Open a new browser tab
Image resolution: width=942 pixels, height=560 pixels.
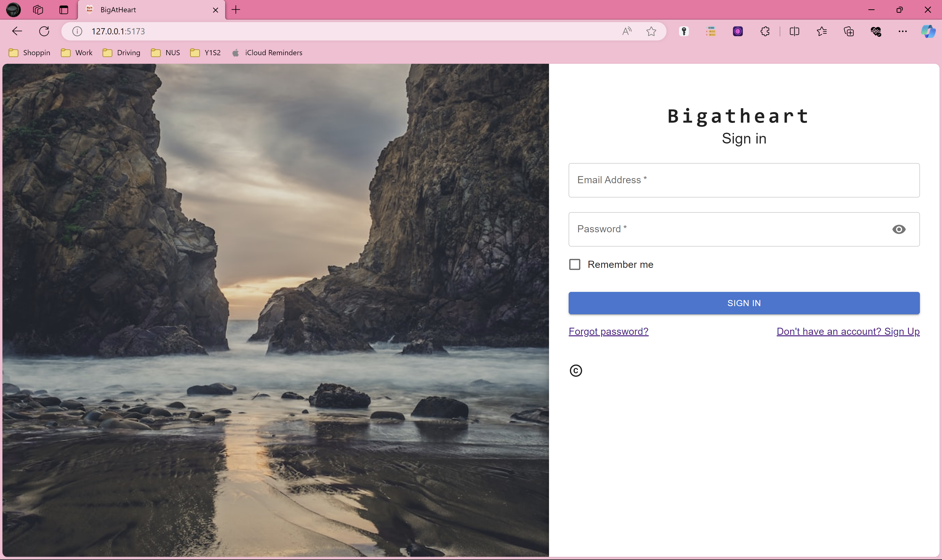pos(236,10)
